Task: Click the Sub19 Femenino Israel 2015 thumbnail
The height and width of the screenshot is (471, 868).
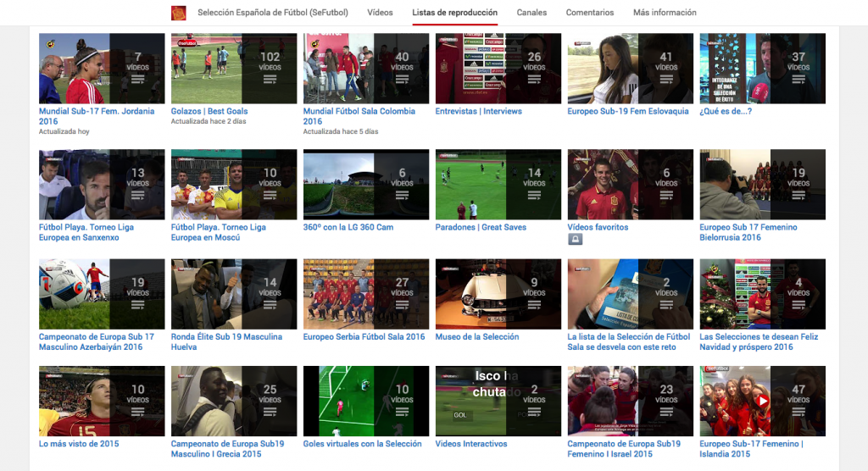Action: [631, 401]
